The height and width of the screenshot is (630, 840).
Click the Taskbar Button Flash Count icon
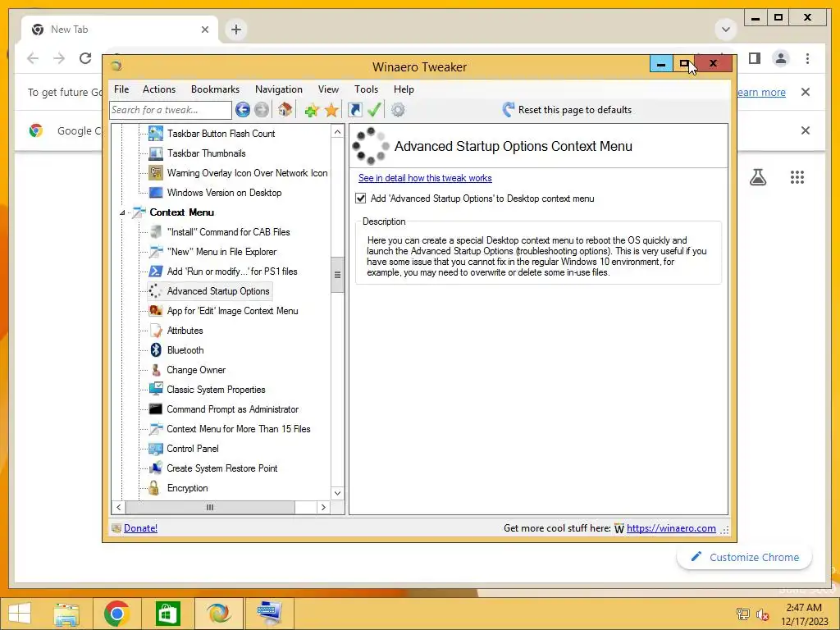[x=156, y=134]
